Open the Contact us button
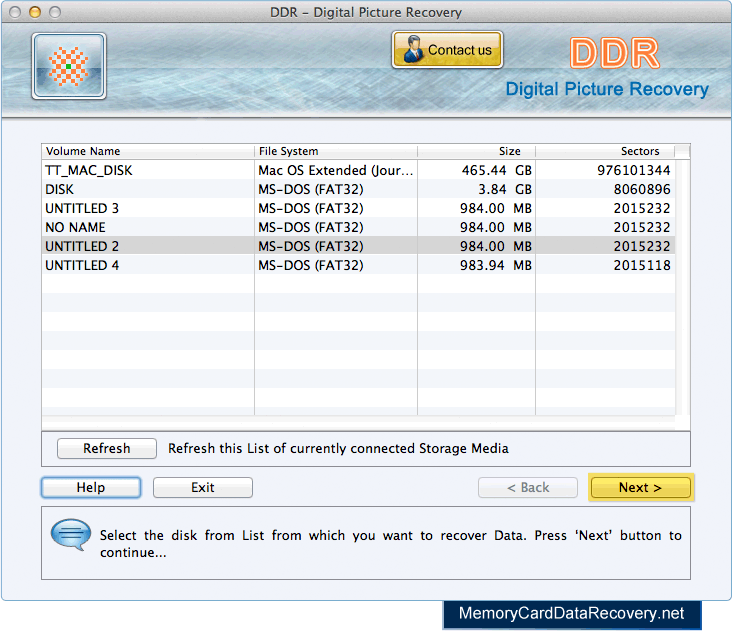The height and width of the screenshot is (631, 732). pyautogui.click(x=447, y=49)
